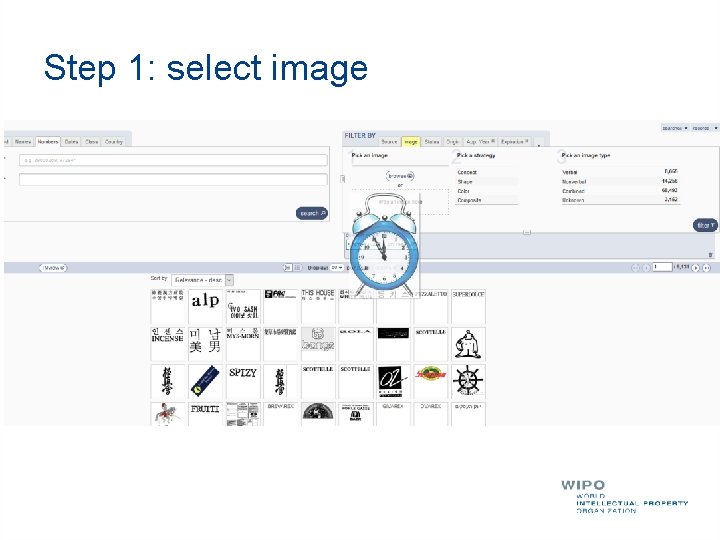Choose the Composite strategy
This screenshot has width=720, height=540.
point(487,200)
